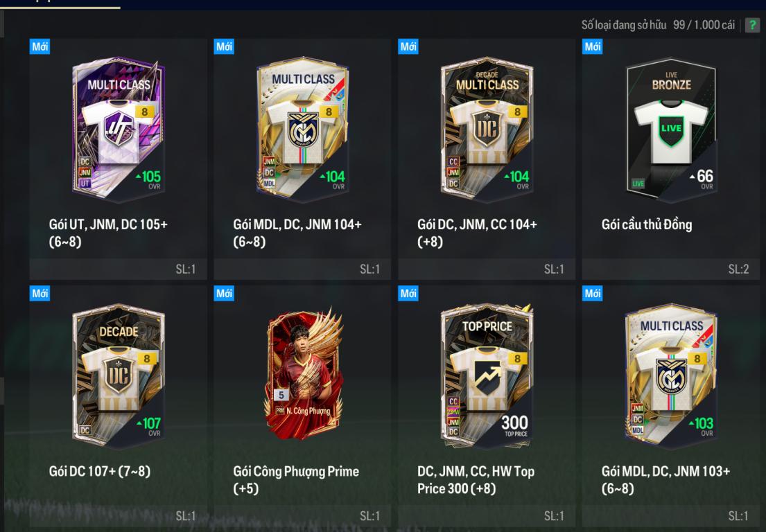Click the Gói cầu thủ Đồng label
The height and width of the screenshot is (532, 766).
pos(647,224)
